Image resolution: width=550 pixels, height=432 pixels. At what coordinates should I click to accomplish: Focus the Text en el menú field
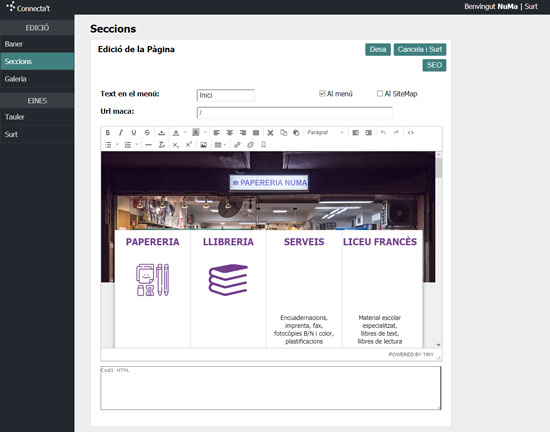point(226,95)
